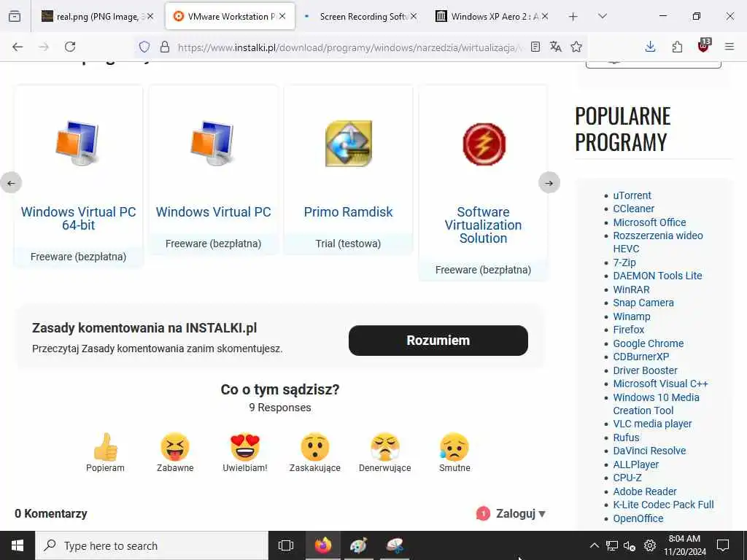
Task: Open the Windows 10 Media Creation Tool link
Action: 656,404
